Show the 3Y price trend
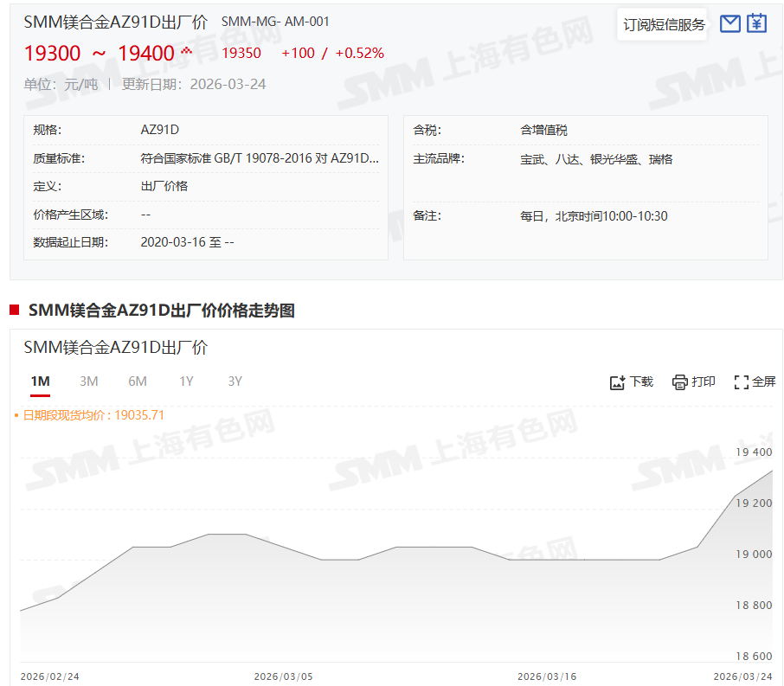This screenshot has height=686, width=784. tap(235, 381)
